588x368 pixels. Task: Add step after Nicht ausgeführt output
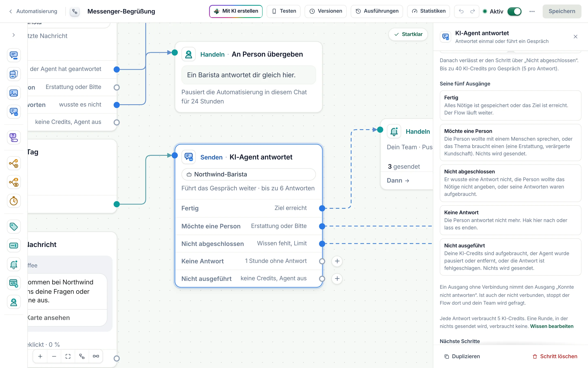click(337, 279)
